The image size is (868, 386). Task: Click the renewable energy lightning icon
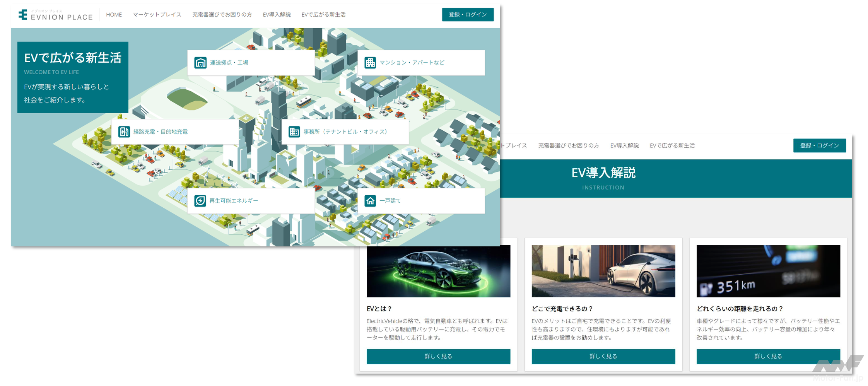200,201
